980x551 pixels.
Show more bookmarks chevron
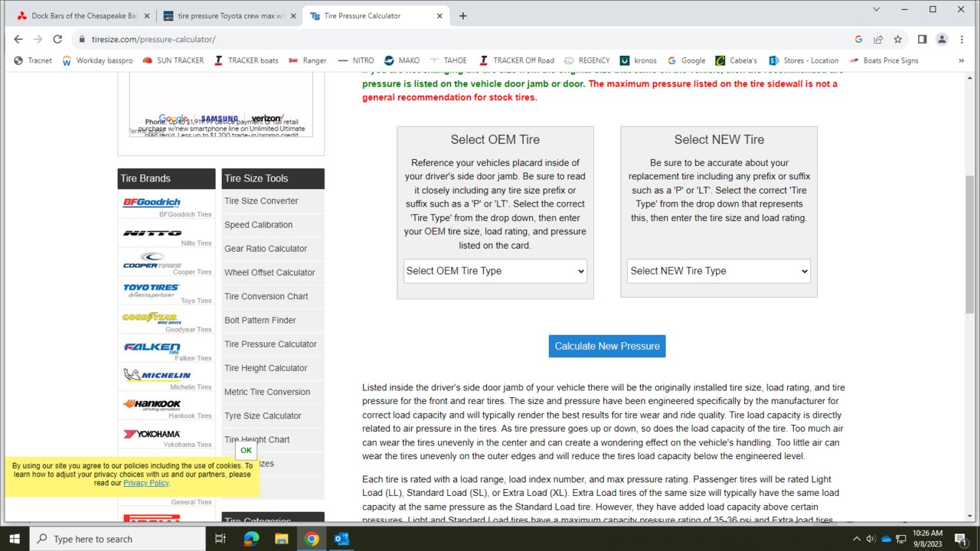tap(961, 60)
